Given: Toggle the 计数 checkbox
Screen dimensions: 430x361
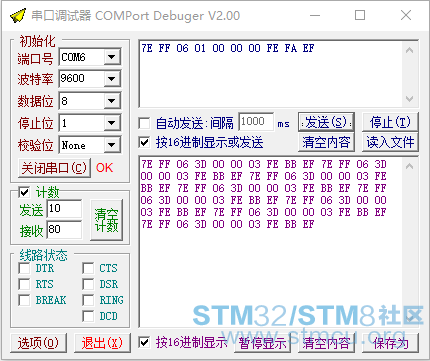Looking at the screenshot, I should [x=24, y=192].
